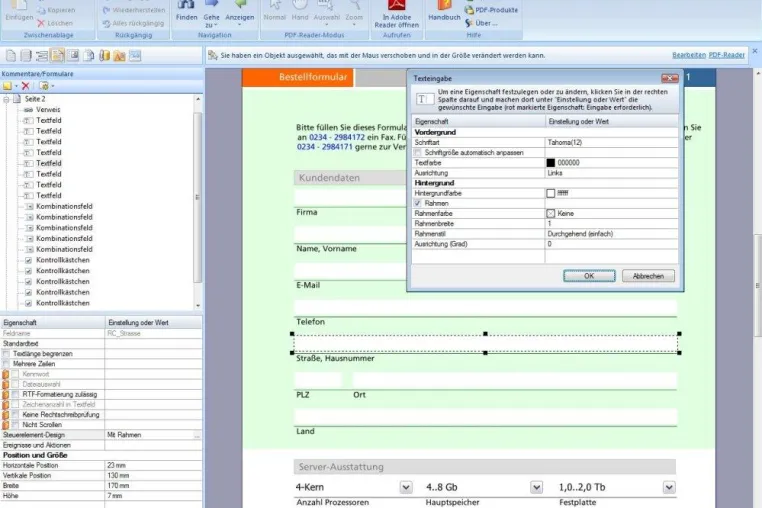Enable Mehrere Zeilen checkbox

pyautogui.click(x=6, y=364)
